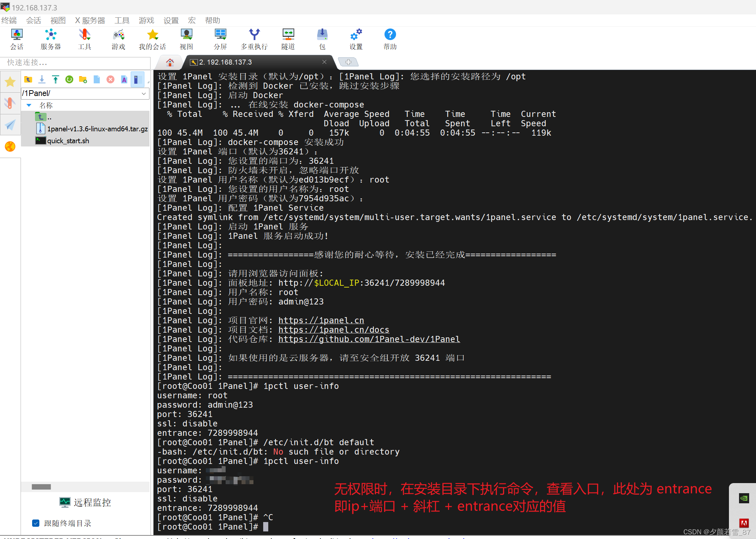Open the 游戏 menu in menu bar
The width and height of the screenshot is (756, 539).
(x=147, y=21)
